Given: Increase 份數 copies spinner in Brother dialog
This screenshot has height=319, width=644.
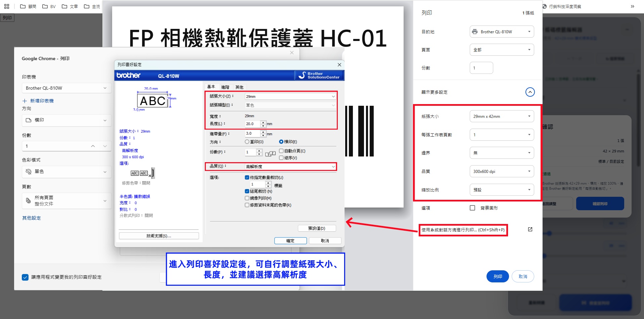Looking at the screenshot, I should (259, 151).
